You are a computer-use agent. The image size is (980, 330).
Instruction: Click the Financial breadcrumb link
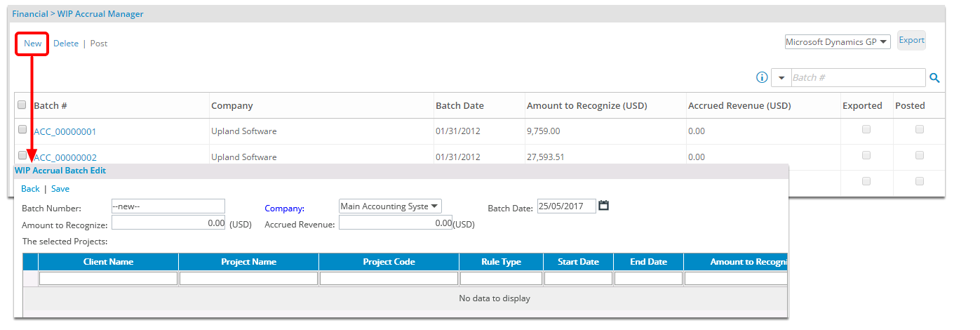[x=30, y=14]
